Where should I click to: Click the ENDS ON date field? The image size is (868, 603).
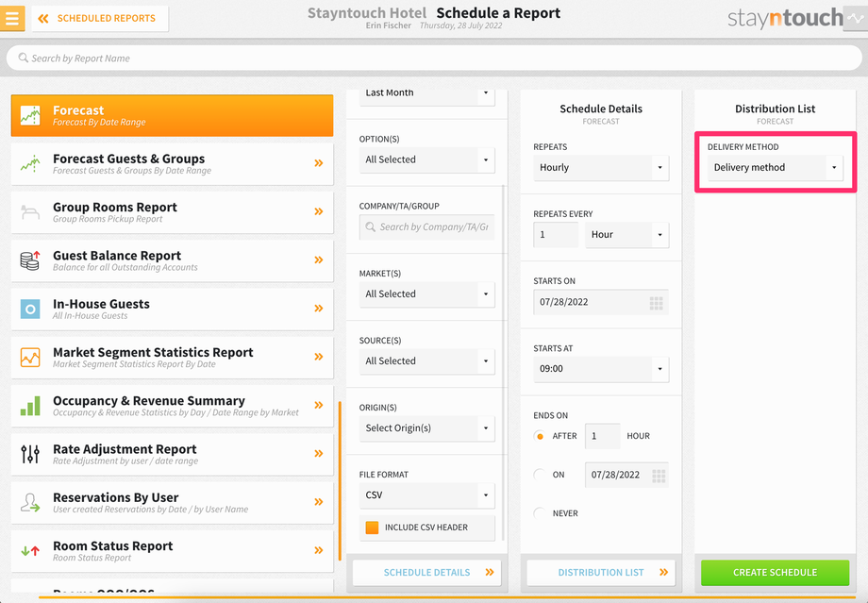point(626,475)
